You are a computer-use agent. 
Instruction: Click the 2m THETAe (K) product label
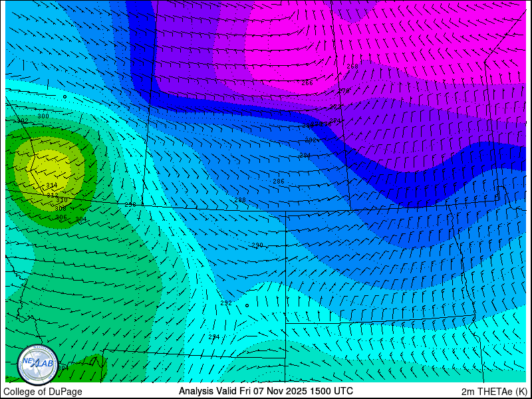[x=494, y=391]
